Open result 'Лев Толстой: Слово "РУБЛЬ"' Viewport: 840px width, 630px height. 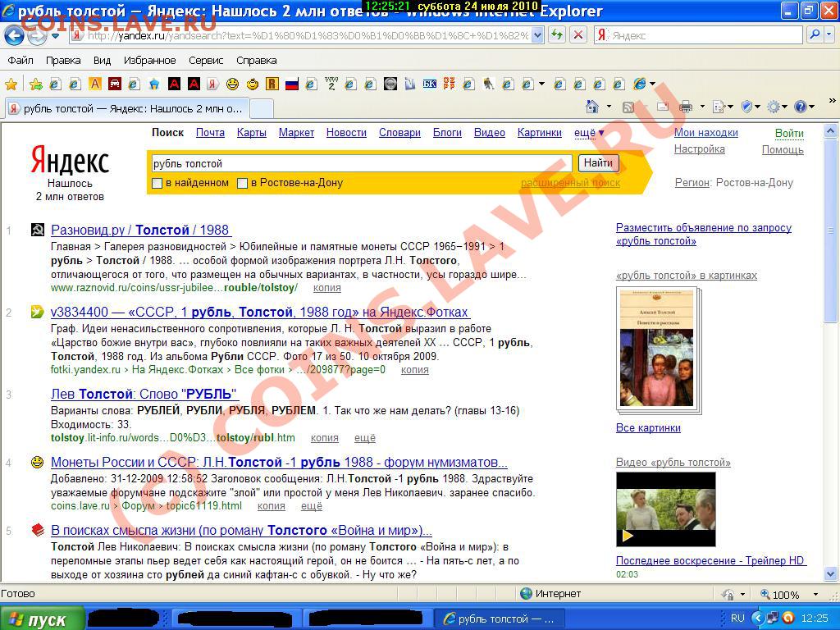click(x=143, y=395)
